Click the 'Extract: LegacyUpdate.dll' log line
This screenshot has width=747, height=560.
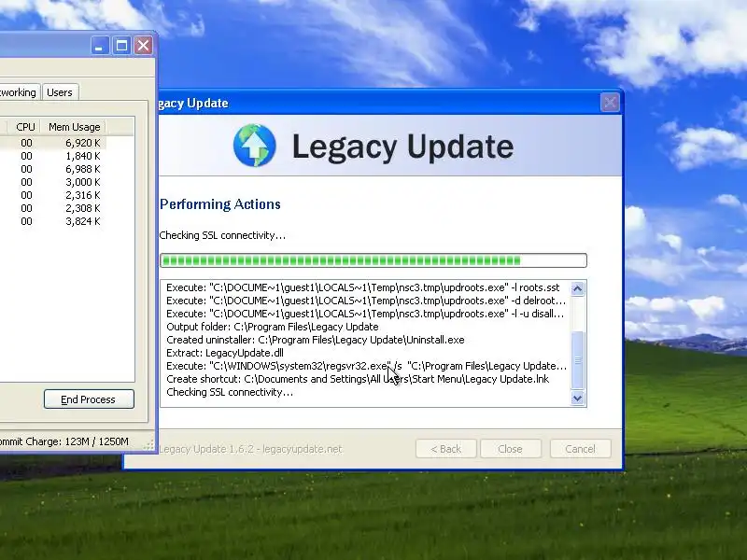coord(225,353)
